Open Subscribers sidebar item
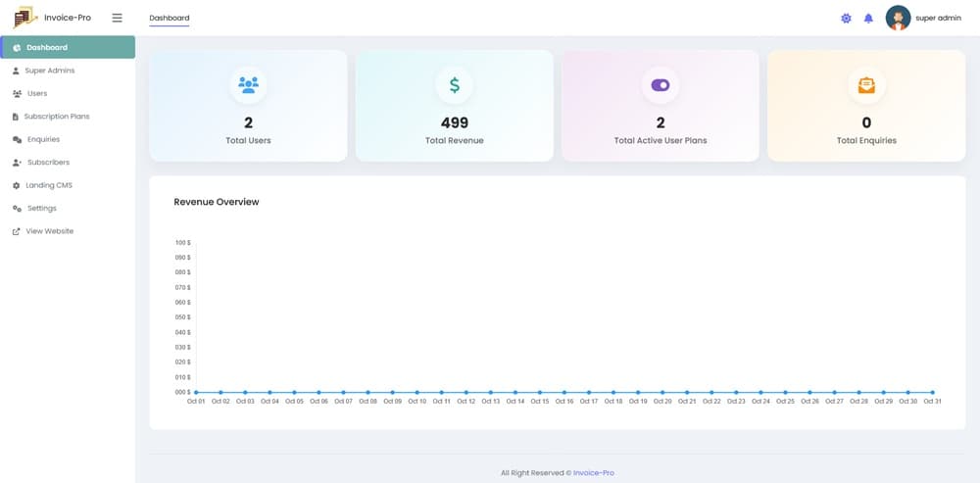Image resolution: width=980 pixels, height=483 pixels. [x=48, y=163]
